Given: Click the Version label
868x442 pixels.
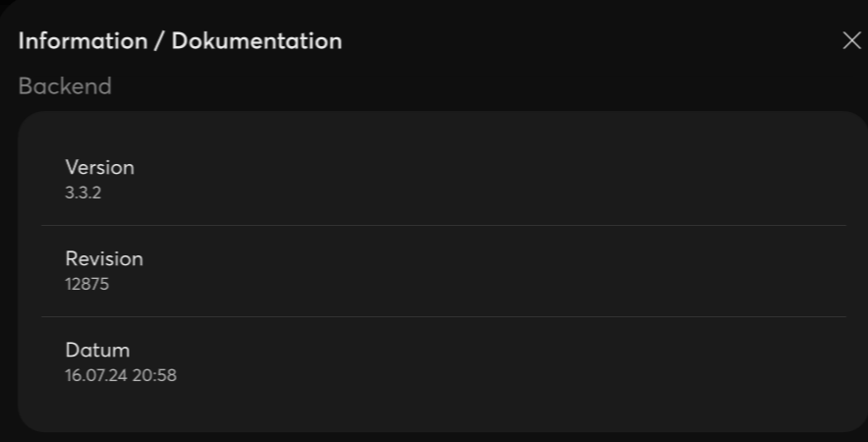Looking at the screenshot, I should click(99, 167).
